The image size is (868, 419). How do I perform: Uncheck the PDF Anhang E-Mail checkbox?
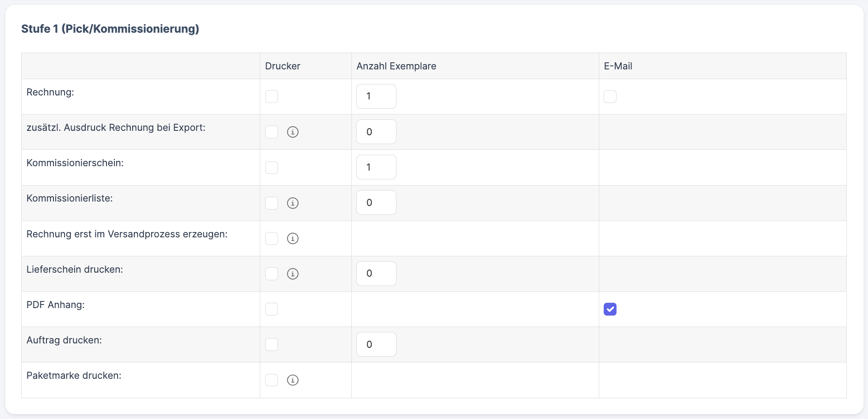point(610,309)
